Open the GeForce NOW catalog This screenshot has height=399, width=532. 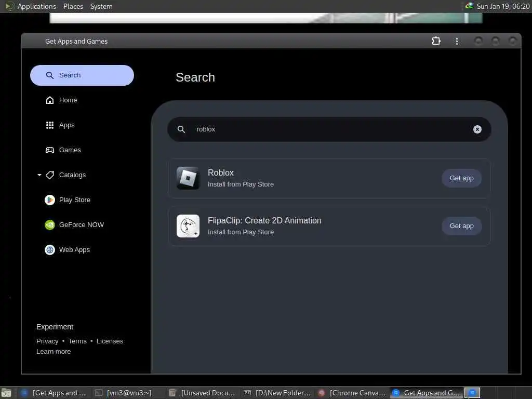[82, 225]
